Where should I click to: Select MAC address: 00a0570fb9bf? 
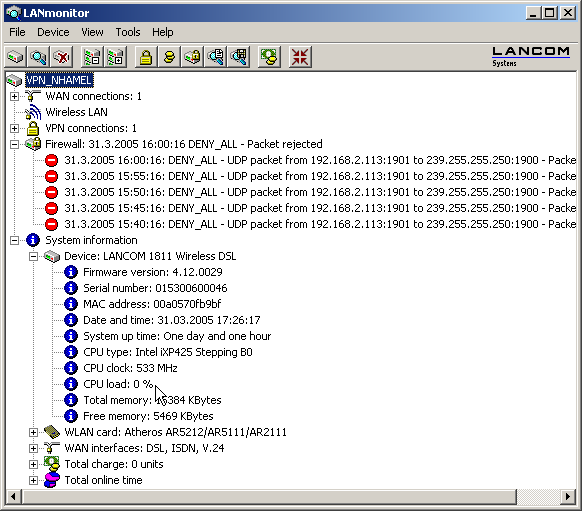(152, 304)
